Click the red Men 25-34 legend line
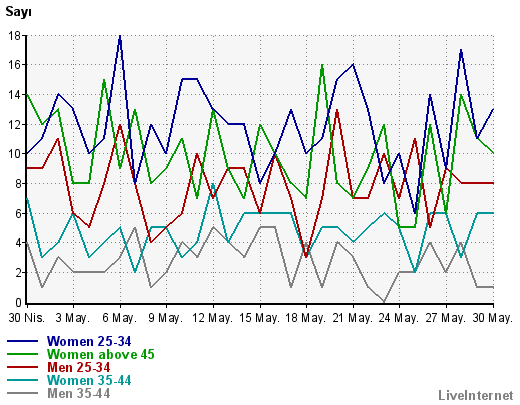Image resolution: width=520 pixels, height=405 pixels. click(22, 367)
